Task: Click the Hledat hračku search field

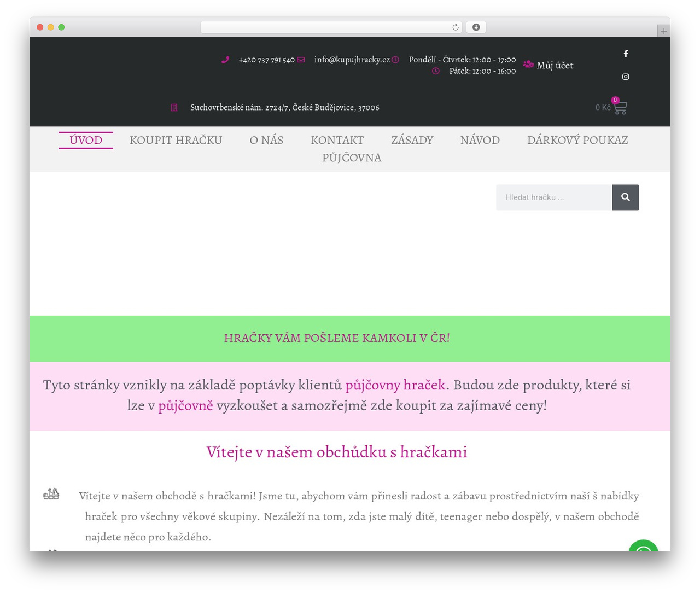Action: click(x=554, y=197)
